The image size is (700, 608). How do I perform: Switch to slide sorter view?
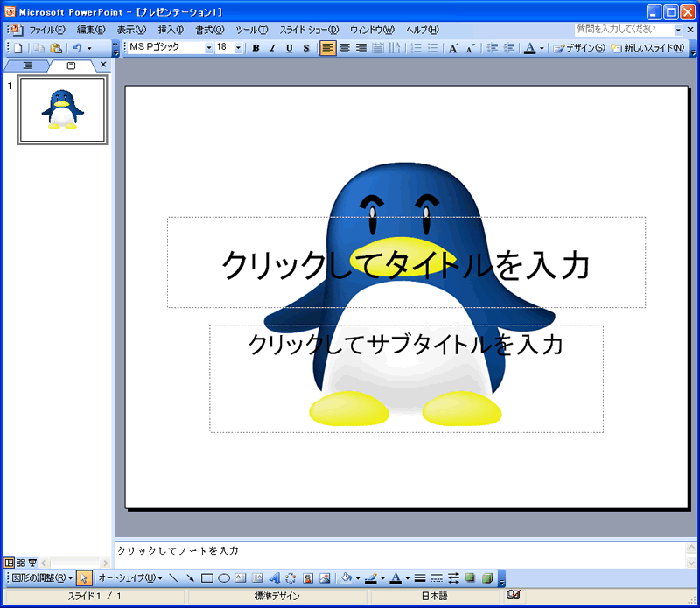pos(21,563)
